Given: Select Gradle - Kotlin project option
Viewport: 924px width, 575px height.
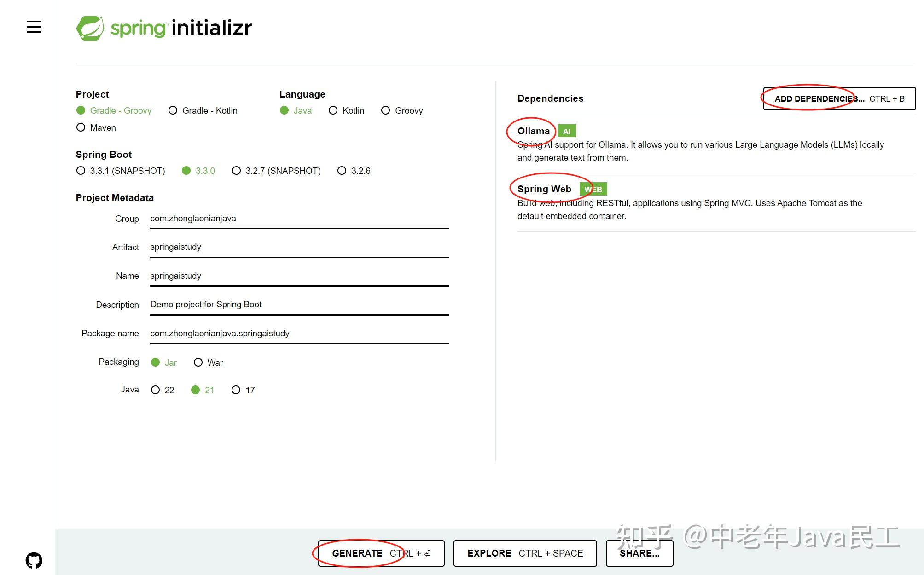Looking at the screenshot, I should click(x=173, y=110).
